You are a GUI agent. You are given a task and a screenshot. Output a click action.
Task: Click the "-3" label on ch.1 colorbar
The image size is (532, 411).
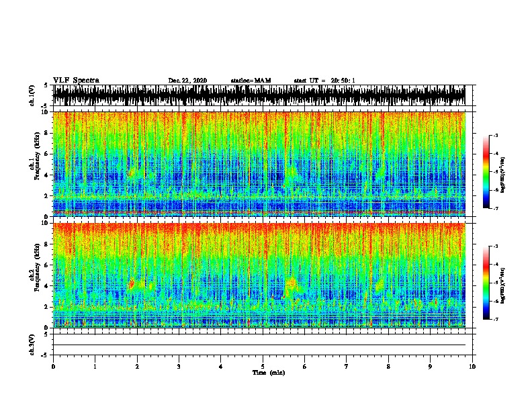pos(496,135)
